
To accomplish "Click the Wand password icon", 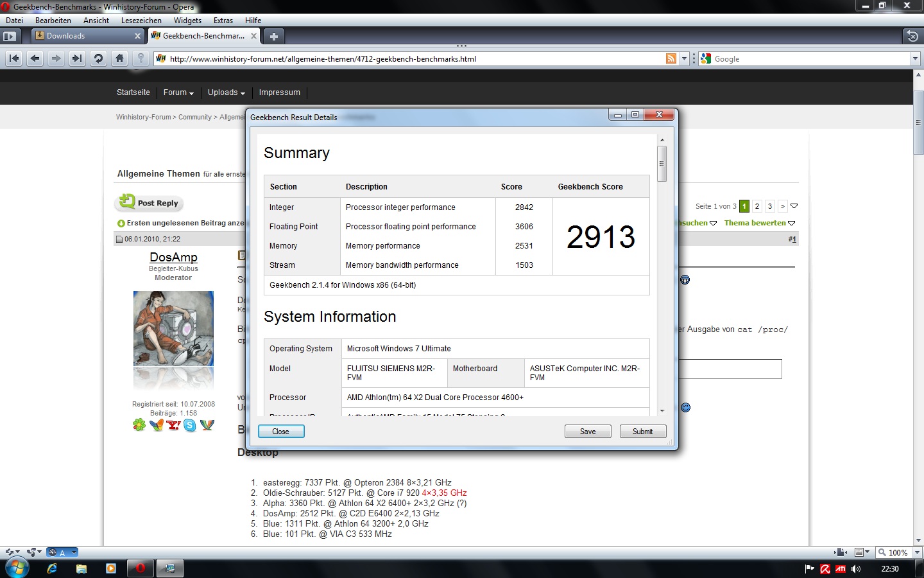I will pos(141,58).
